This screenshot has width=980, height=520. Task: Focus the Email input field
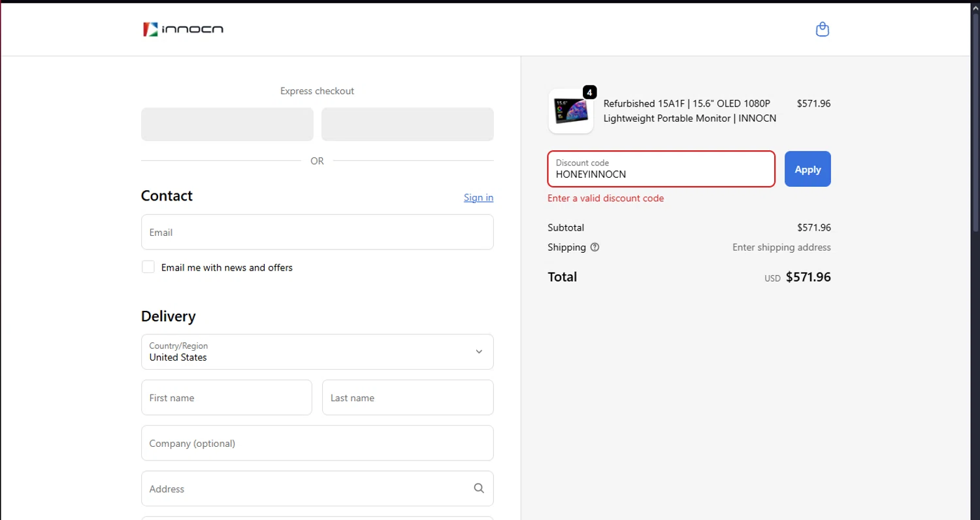tap(317, 232)
